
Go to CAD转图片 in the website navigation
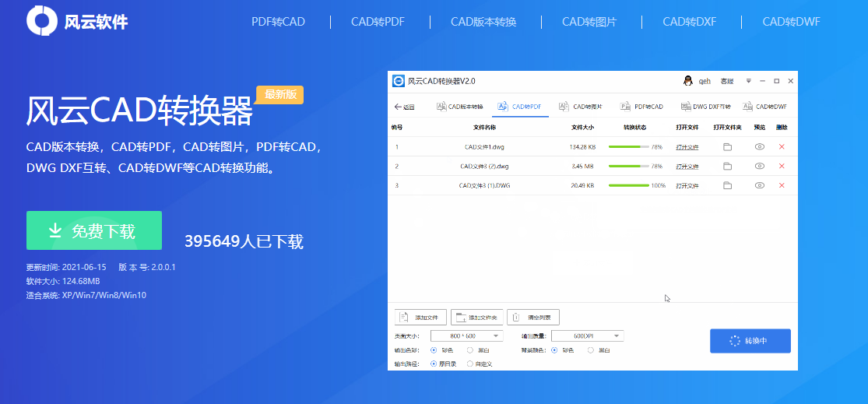click(x=589, y=22)
